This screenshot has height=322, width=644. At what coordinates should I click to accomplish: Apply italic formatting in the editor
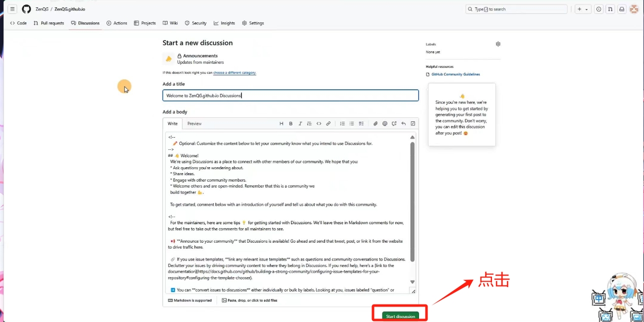click(x=300, y=124)
